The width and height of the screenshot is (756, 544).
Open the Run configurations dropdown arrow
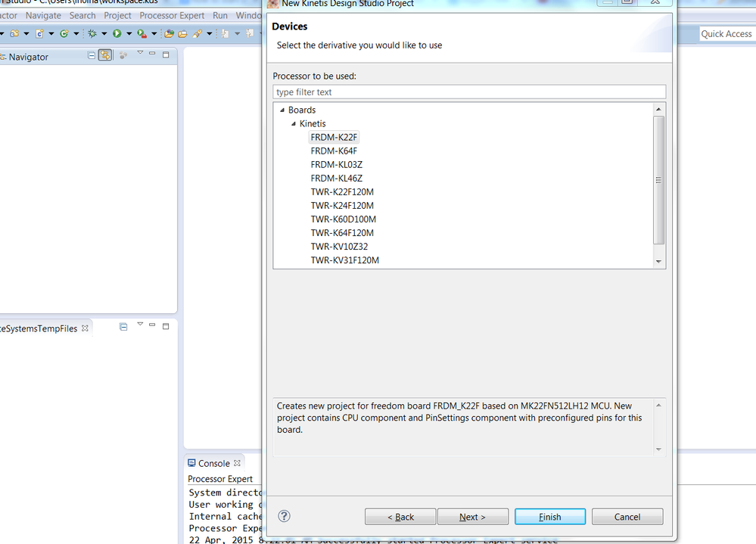(x=129, y=34)
